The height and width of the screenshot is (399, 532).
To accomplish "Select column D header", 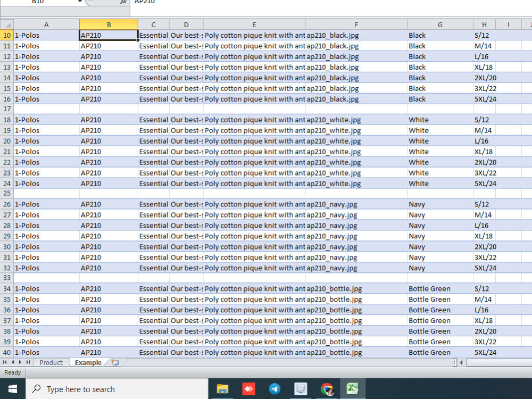I will [x=186, y=25].
